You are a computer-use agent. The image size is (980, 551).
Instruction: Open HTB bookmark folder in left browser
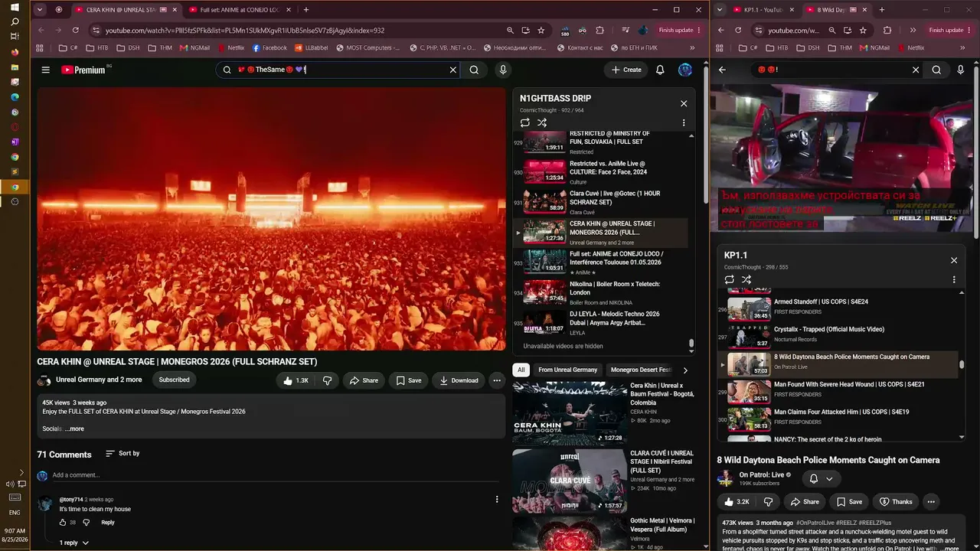(96, 47)
